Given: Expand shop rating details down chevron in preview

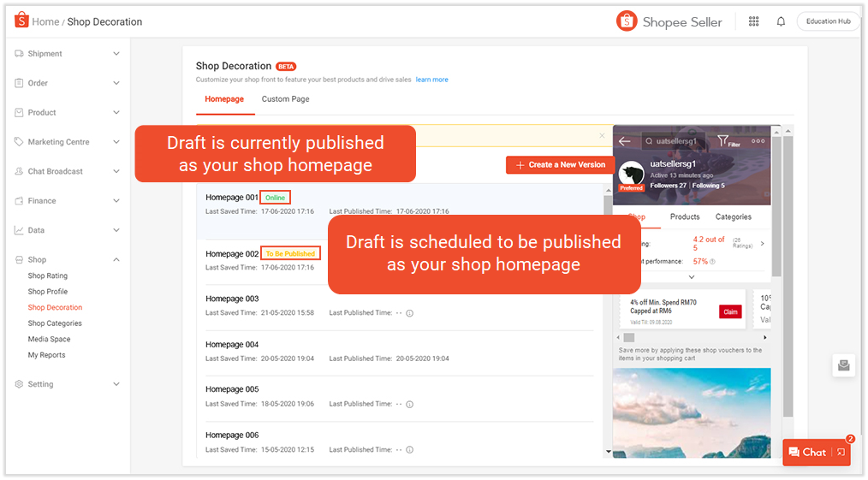Looking at the screenshot, I should pos(692,277).
